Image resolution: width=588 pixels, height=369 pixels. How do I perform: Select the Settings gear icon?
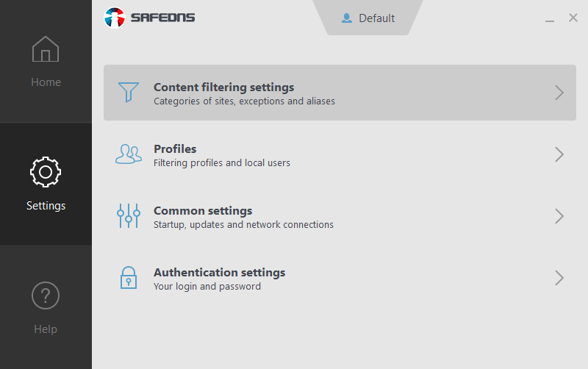(x=46, y=172)
